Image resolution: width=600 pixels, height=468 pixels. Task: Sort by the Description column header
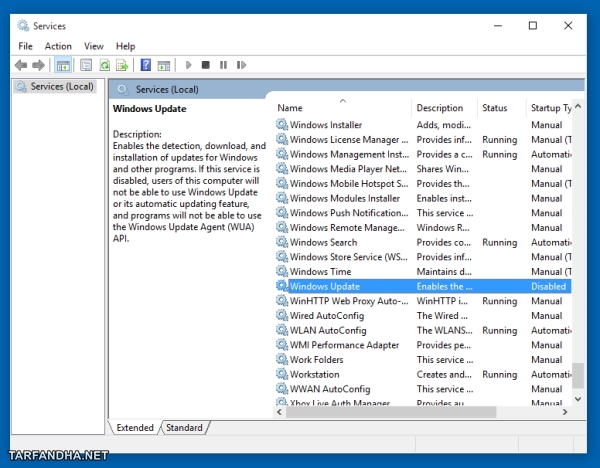[445, 108]
